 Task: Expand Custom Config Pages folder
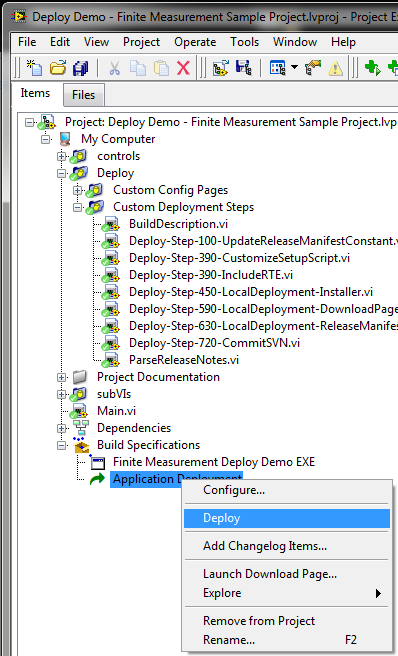click(x=77, y=190)
